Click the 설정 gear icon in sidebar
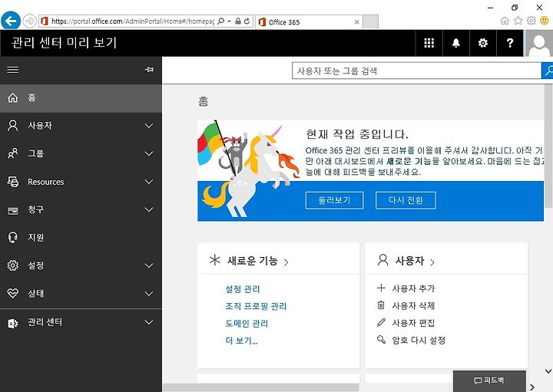 13,265
